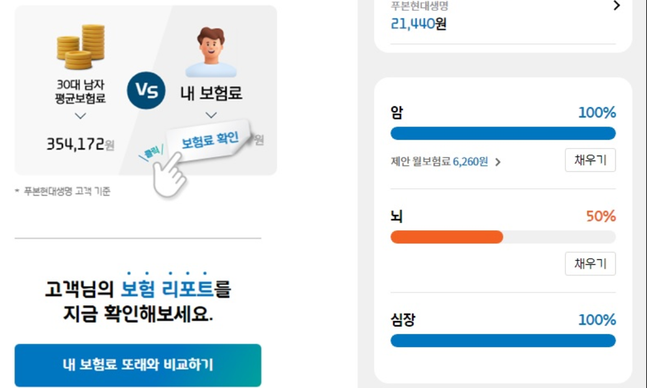
Task: Click the 암 100% progress bar
Action: [503, 133]
